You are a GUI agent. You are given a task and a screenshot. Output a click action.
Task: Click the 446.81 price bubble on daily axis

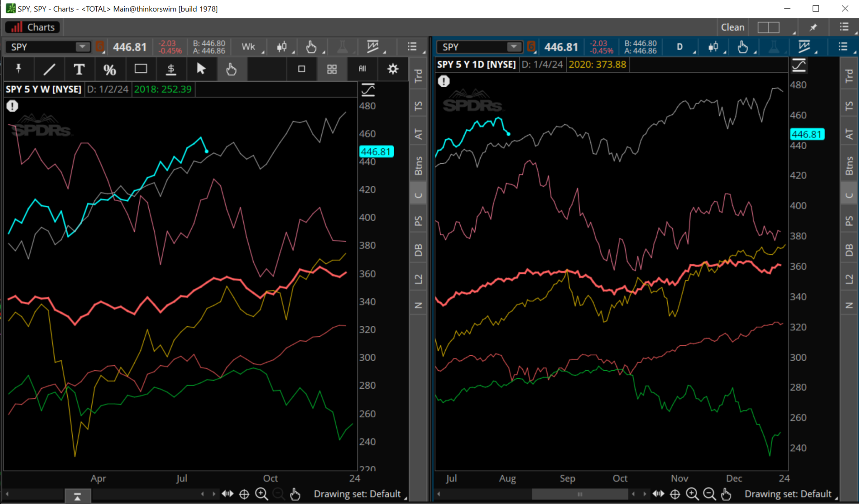[x=807, y=134]
